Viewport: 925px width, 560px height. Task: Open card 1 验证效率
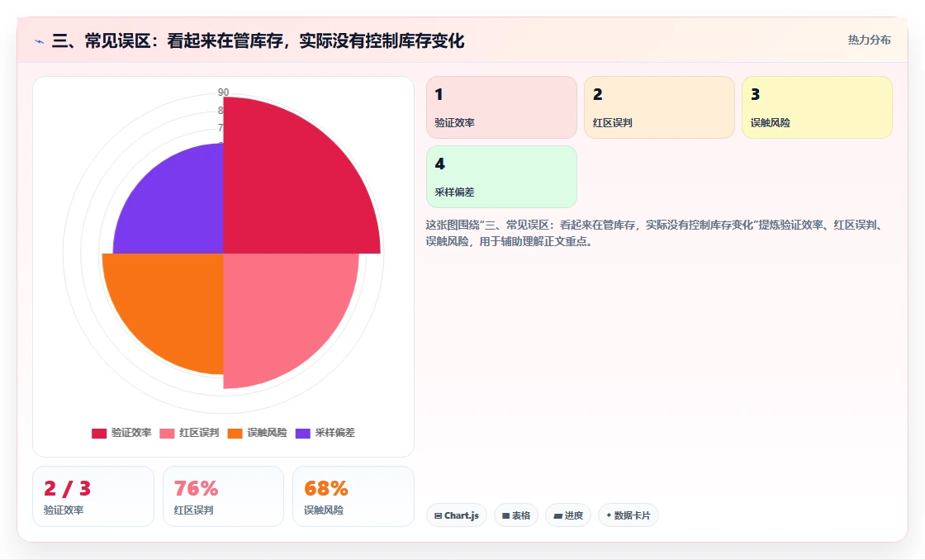click(501, 107)
